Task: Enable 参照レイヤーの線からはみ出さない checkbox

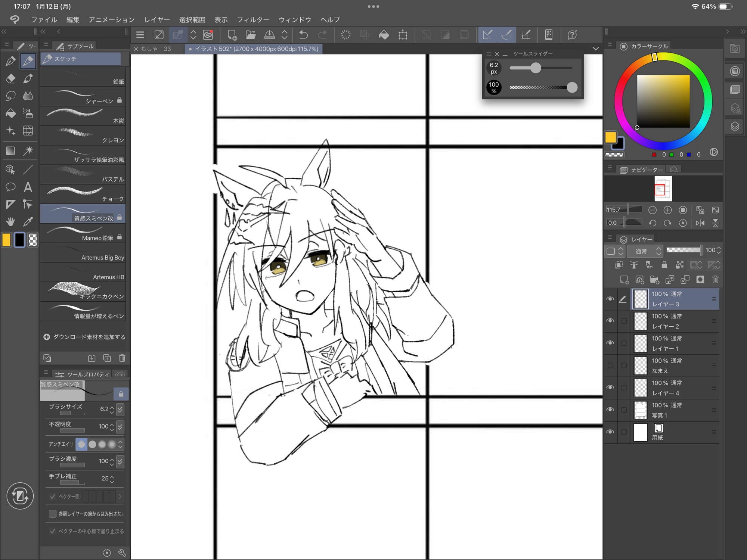Action: click(x=53, y=514)
